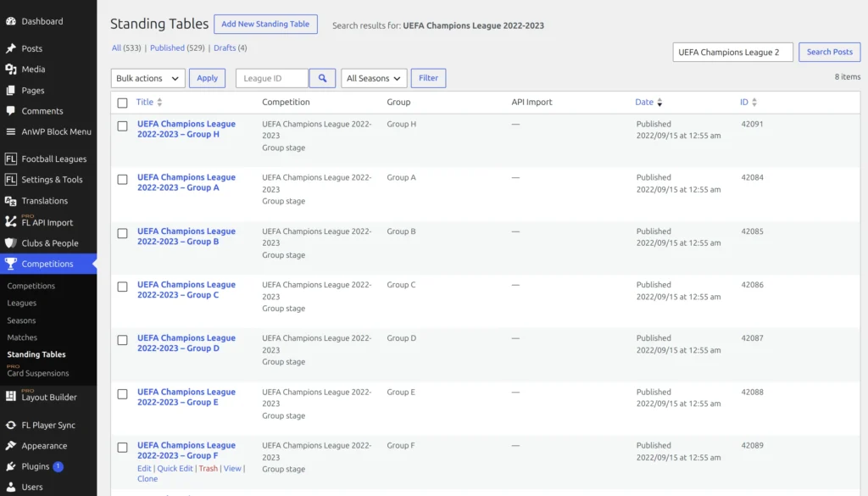868x496 pixels.
Task: Click the Users person icon
Action: [x=10, y=488]
